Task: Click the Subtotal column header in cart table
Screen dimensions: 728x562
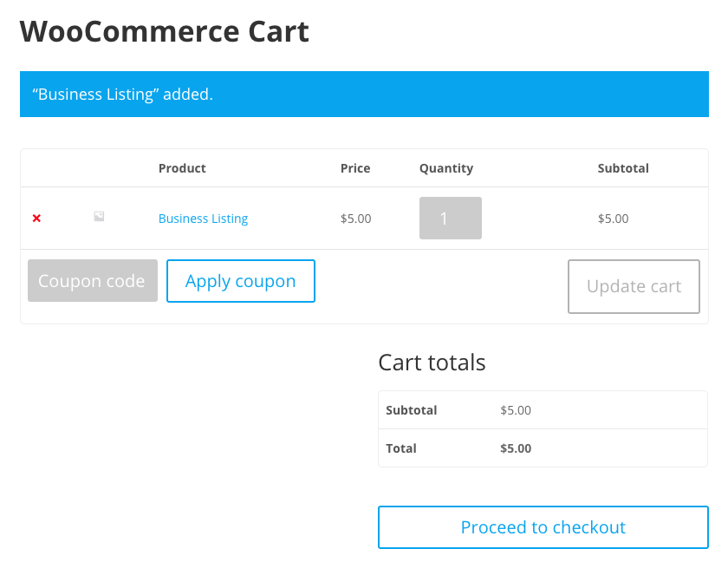Action: point(623,168)
